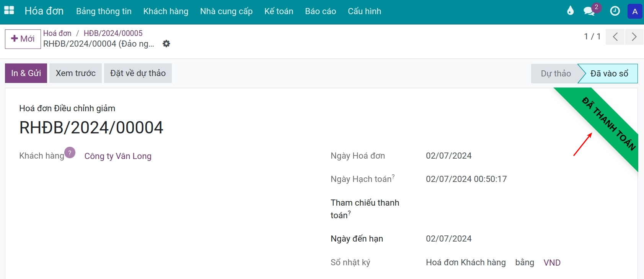Click the Tham chiếu thanh toán label
The width and height of the screenshot is (644, 279).
point(365,209)
